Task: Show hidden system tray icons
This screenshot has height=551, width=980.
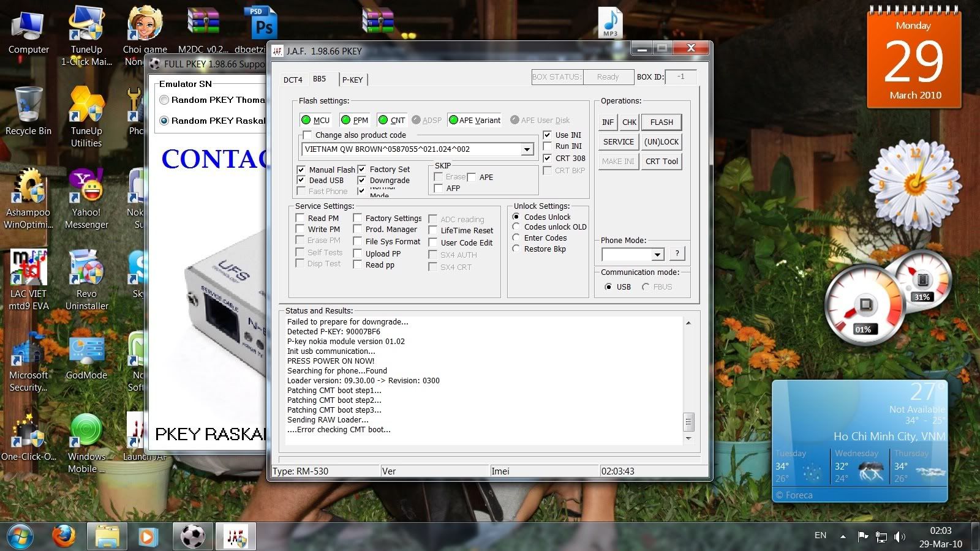Action: (843, 537)
